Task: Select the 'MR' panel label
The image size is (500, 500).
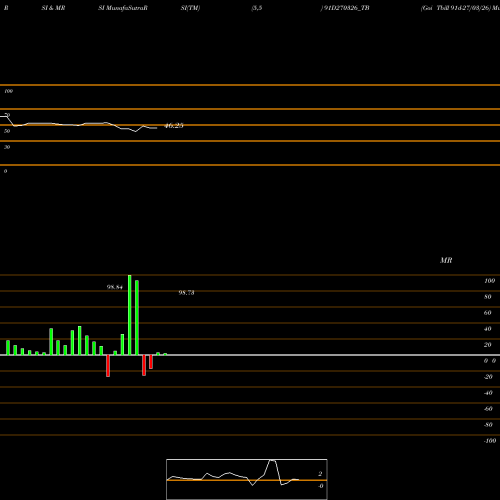Action: pyautogui.click(x=446, y=260)
